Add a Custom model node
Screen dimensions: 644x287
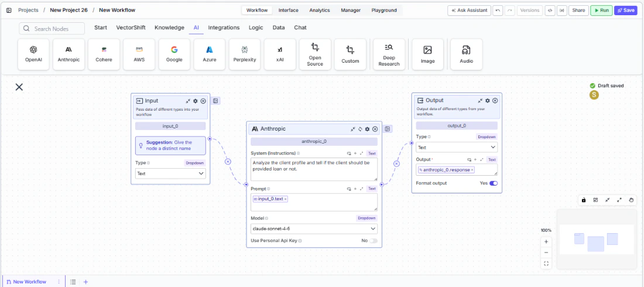pyautogui.click(x=350, y=54)
